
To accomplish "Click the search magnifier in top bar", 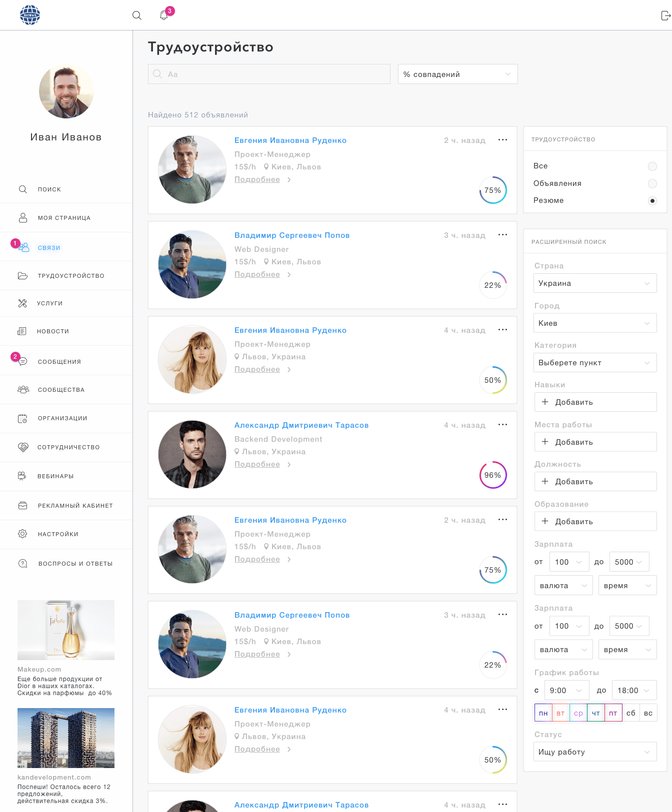I will [x=136, y=15].
